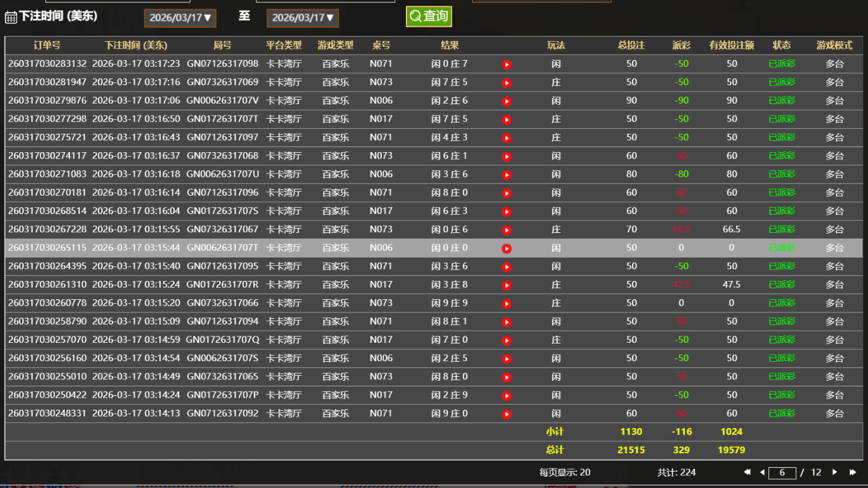This screenshot has height=488, width=868.
Task: Open replay for order 260317030248331
Action: tap(506, 414)
